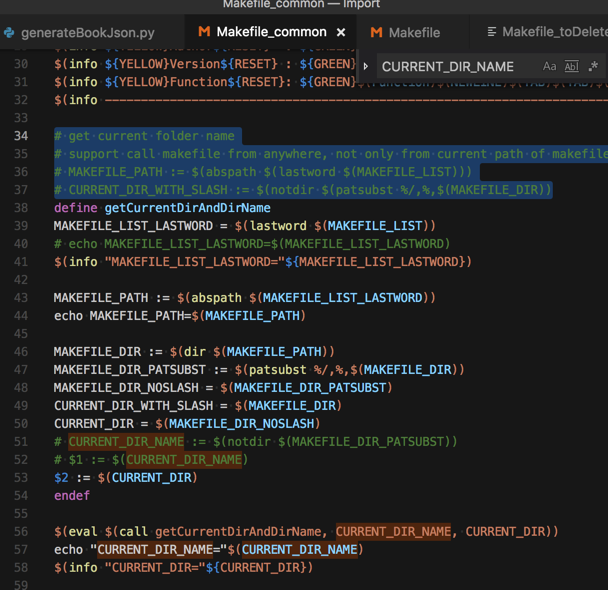Screen dimensions: 608x590
Task: Click 'MAKEFILE_DIR_NOSLASH' at the start of line 48
Action: pos(126,388)
